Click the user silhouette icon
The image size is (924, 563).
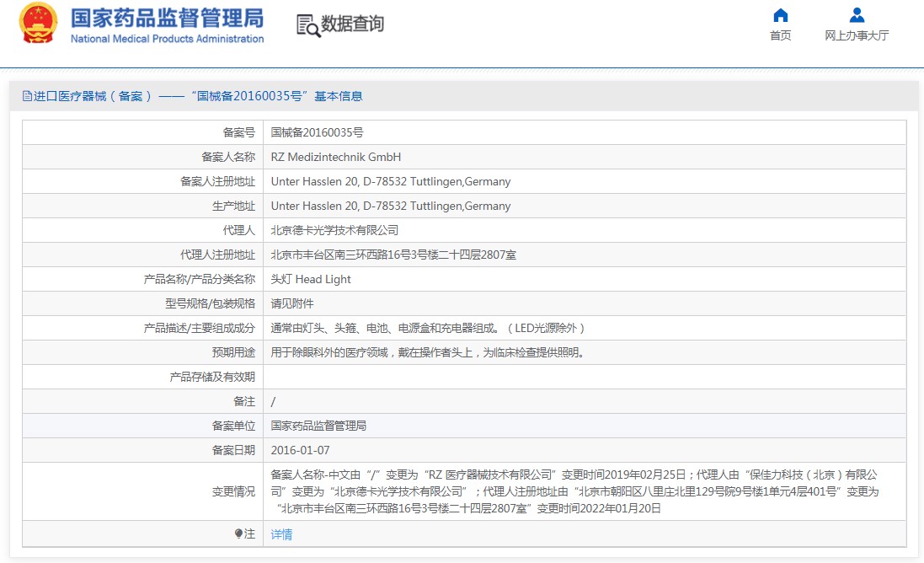pos(857,15)
